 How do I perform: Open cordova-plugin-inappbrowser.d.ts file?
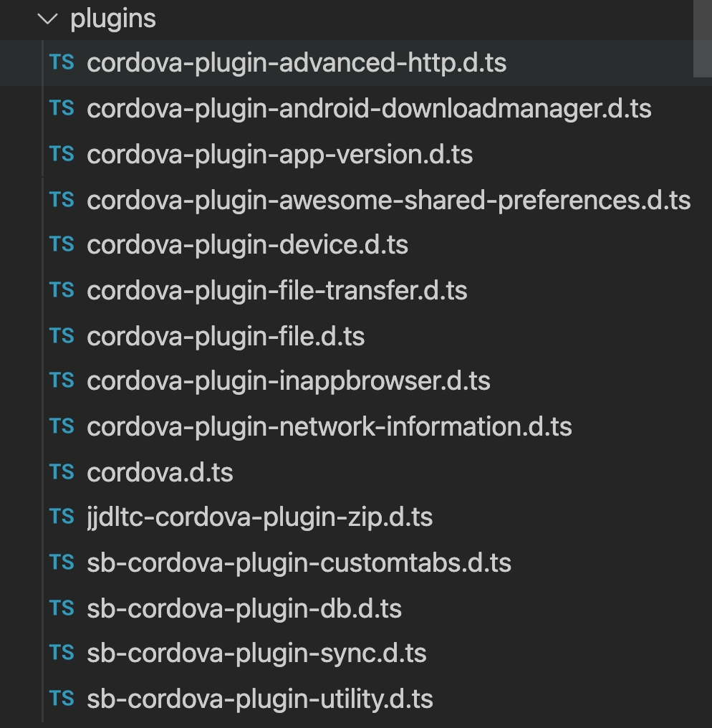point(288,381)
